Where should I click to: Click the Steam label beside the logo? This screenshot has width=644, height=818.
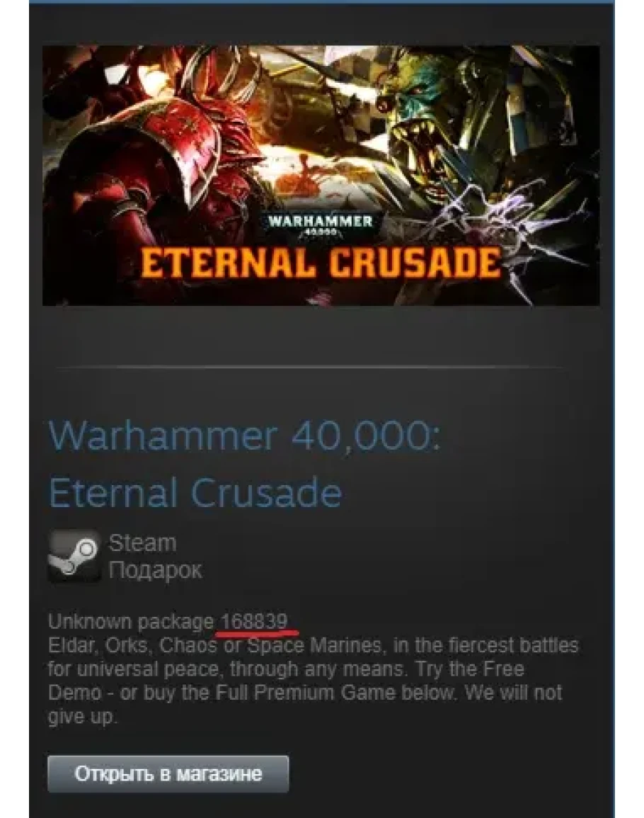click(x=142, y=544)
